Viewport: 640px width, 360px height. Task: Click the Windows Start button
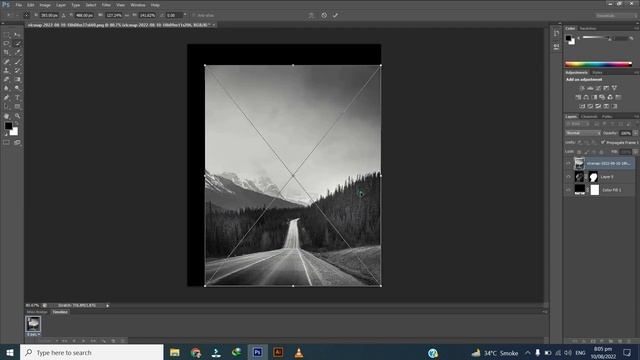click(10, 352)
